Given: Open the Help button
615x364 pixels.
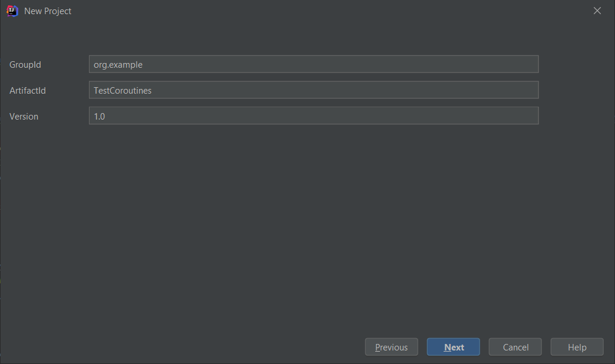Looking at the screenshot, I should pyautogui.click(x=577, y=348).
